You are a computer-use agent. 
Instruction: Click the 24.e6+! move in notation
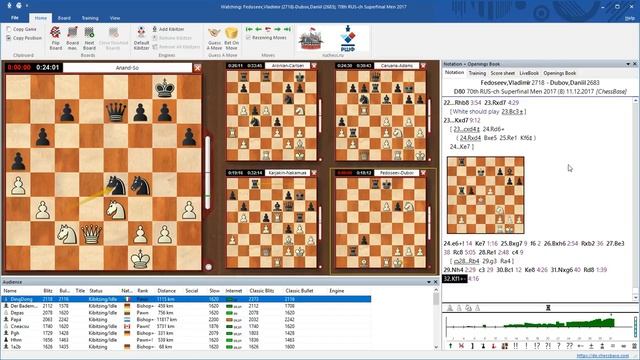[x=453, y=243]
